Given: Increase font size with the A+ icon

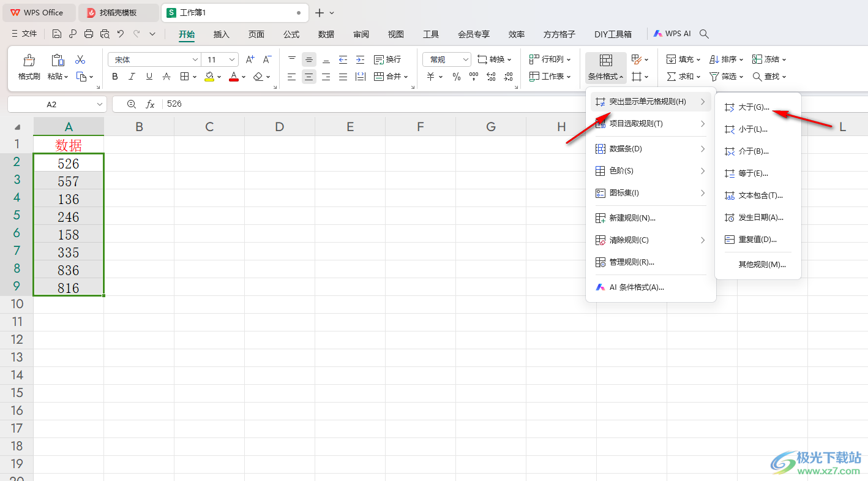Looking at the screenshot, I should click(250, 59).
